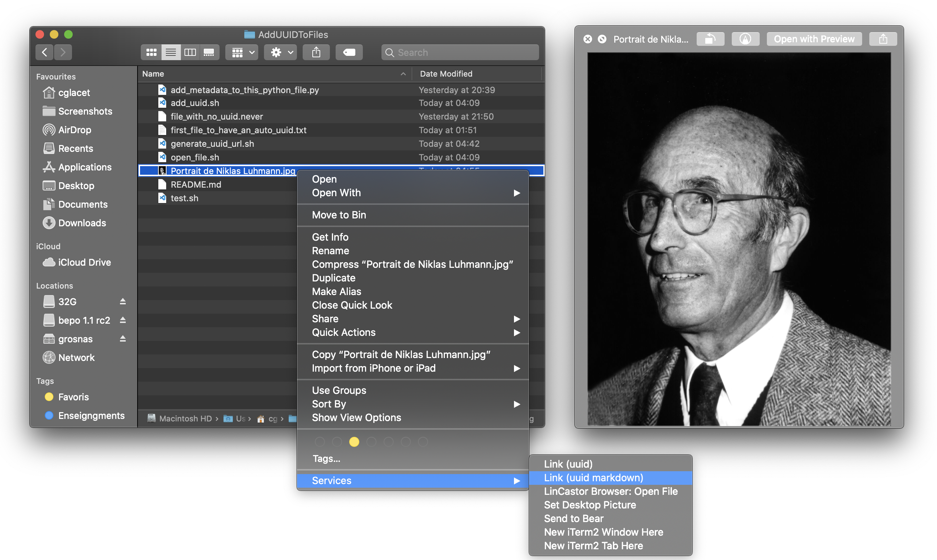The width and height of the screenshot is (937, 560).
Task: Switch Finder to gallery view
Action: 209,52
